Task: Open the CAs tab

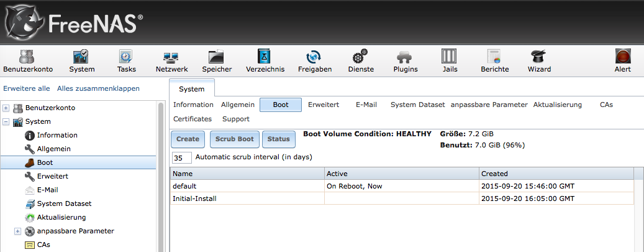Action: tap(606, 105)
